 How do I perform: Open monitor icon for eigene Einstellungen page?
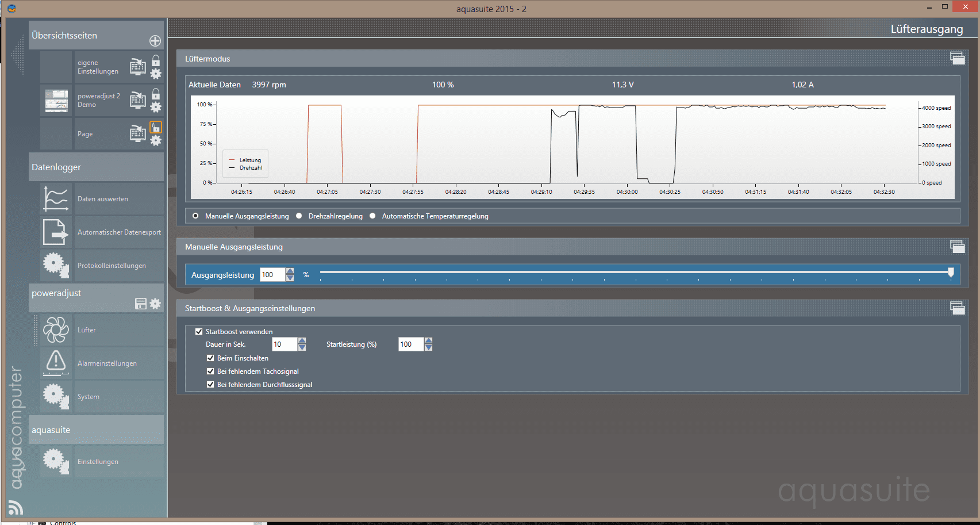tap(137, 66)
